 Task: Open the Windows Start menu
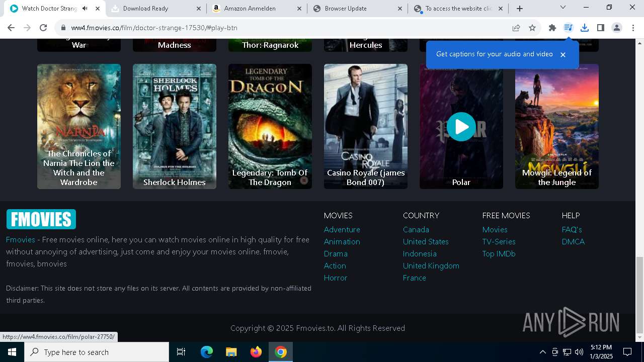tap(12, 352)
